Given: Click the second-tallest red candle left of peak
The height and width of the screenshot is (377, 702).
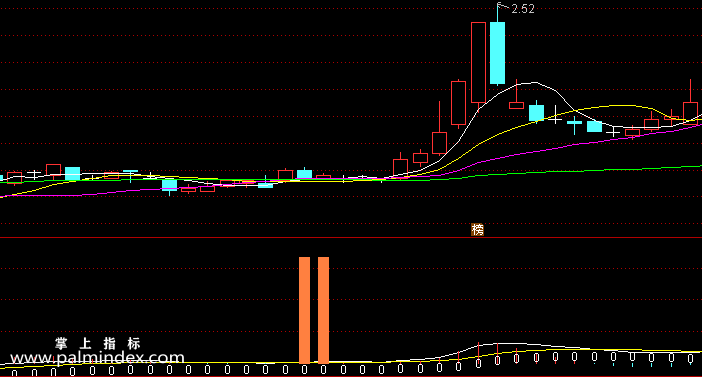Looking at the screenshot, I should [458, 103].
